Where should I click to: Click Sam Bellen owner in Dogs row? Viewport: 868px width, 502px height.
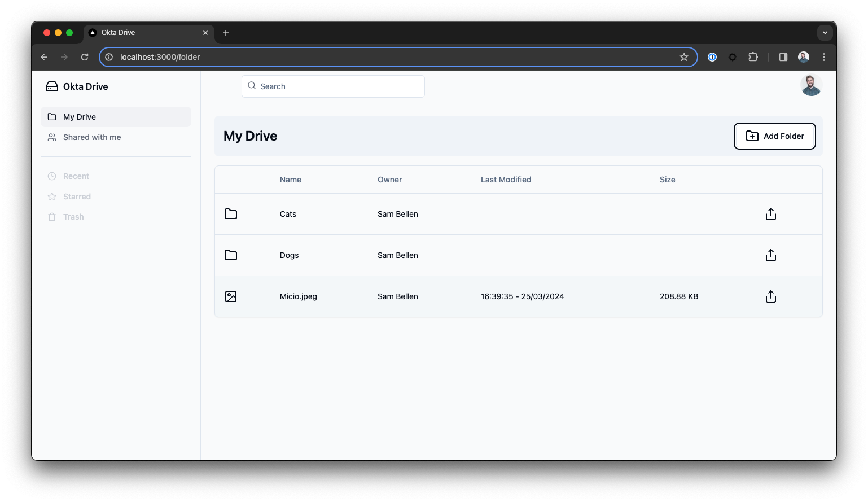click(x=397, y=255)
